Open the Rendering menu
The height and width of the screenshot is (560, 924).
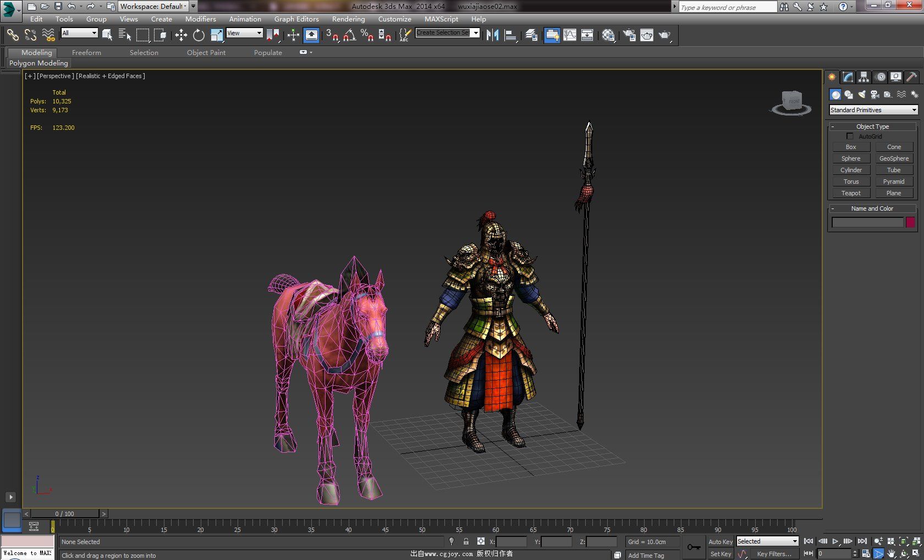[348, 19]
